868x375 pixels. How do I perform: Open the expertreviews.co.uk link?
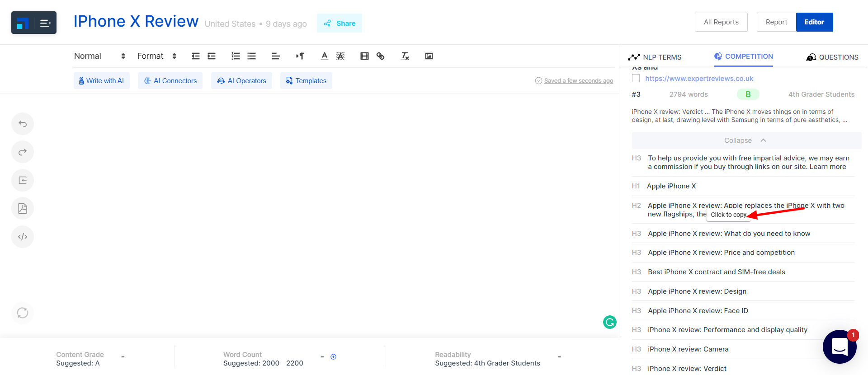click(699, 79)
